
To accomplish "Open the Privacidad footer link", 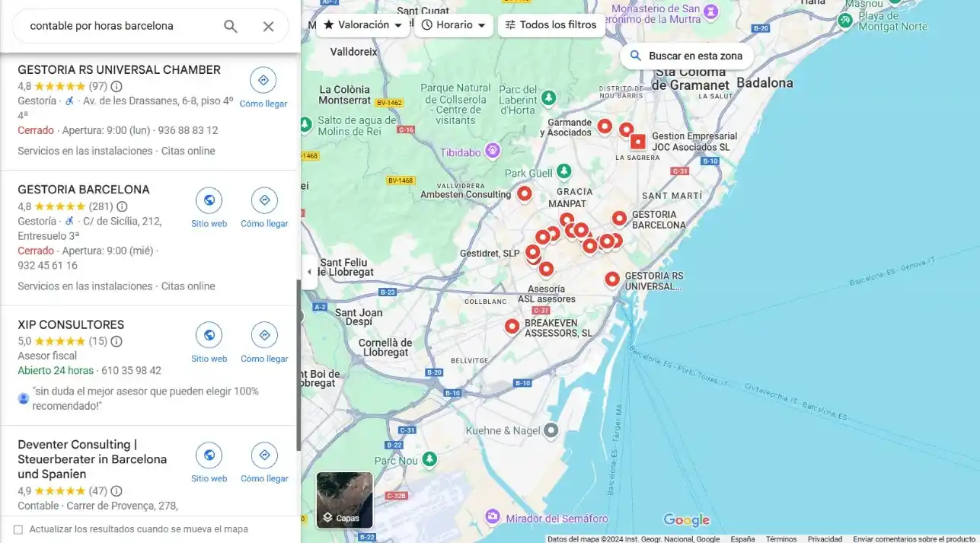I will click(x=825, y=538).
